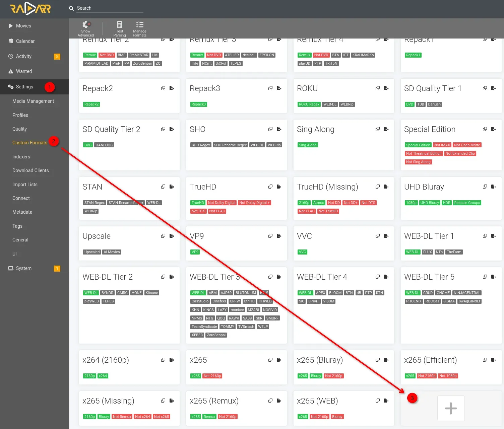Go to Metadata settings
Image resolution: width=504 pixels, height=429 pixels.
coord(22,212)
